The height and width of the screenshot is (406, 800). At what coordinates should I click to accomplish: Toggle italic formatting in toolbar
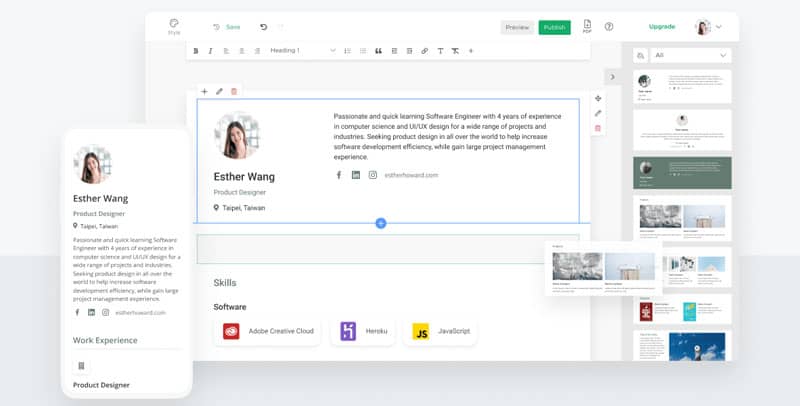210,51
